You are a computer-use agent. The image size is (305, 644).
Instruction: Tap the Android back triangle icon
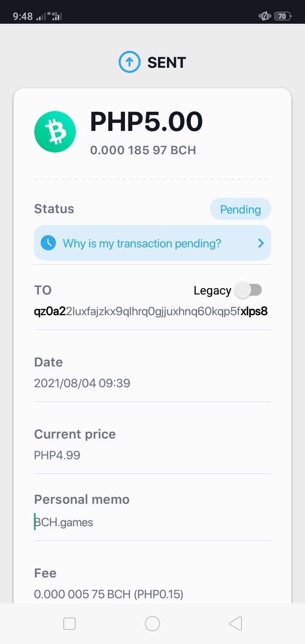click(x=236, y=623)
